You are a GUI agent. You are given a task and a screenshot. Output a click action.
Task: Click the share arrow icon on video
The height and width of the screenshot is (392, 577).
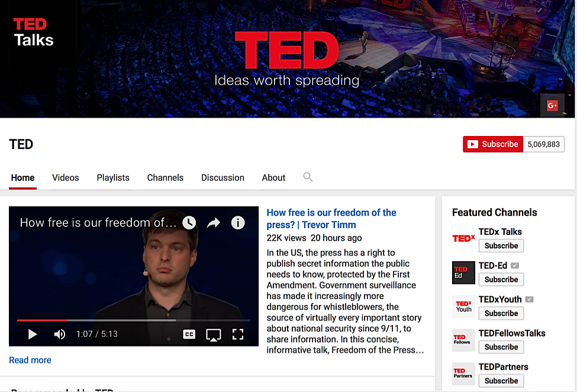pos(214,223)
